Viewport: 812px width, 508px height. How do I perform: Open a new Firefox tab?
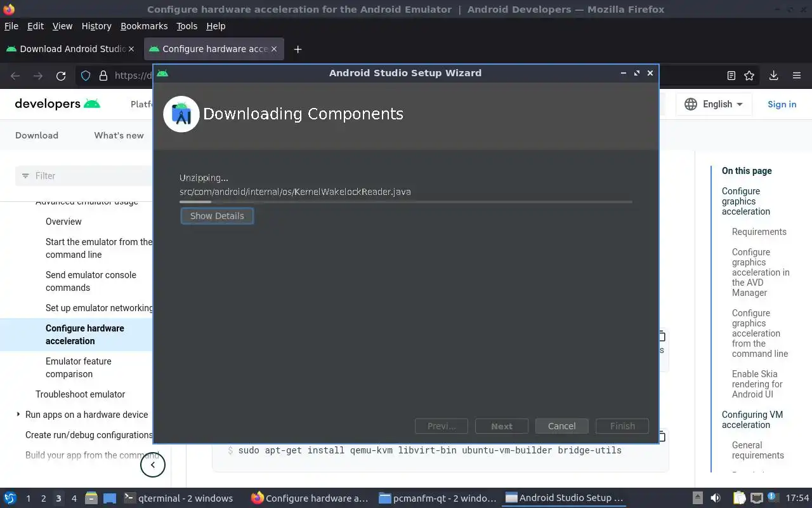298,49
